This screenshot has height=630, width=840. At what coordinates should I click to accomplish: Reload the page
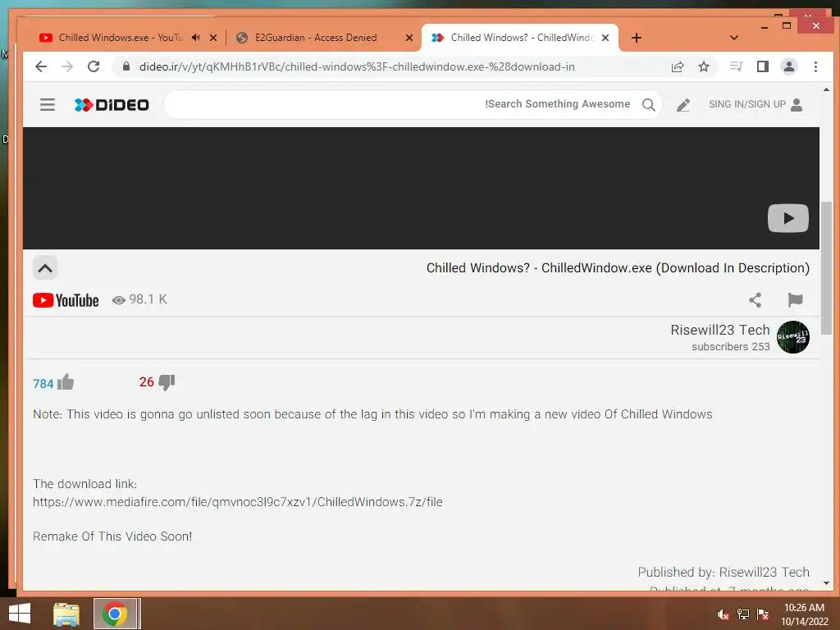[94, 66]
